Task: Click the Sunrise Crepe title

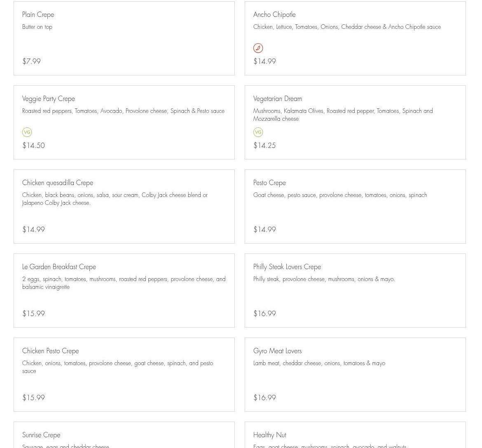Action: click(x=41, y=435)
